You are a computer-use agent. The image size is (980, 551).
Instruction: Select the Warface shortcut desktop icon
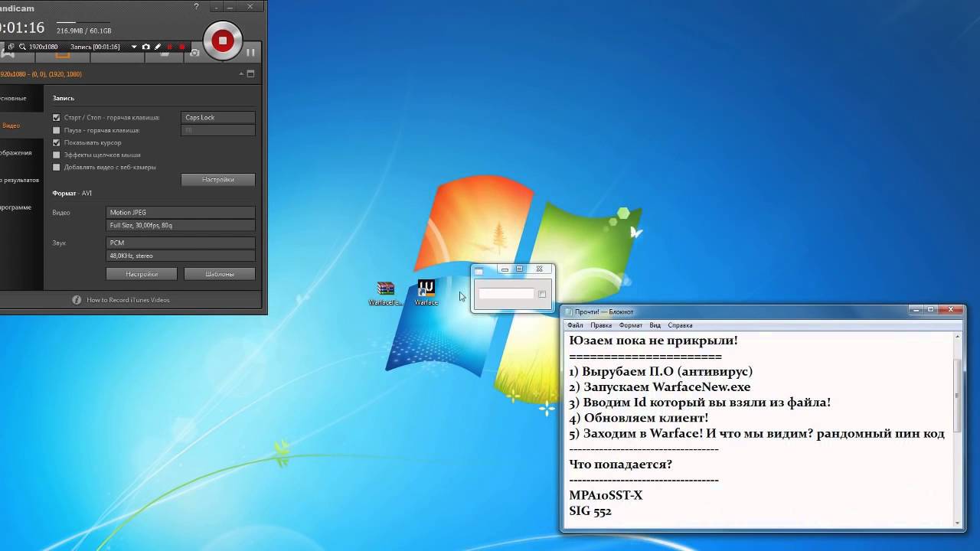coord(426,293)
